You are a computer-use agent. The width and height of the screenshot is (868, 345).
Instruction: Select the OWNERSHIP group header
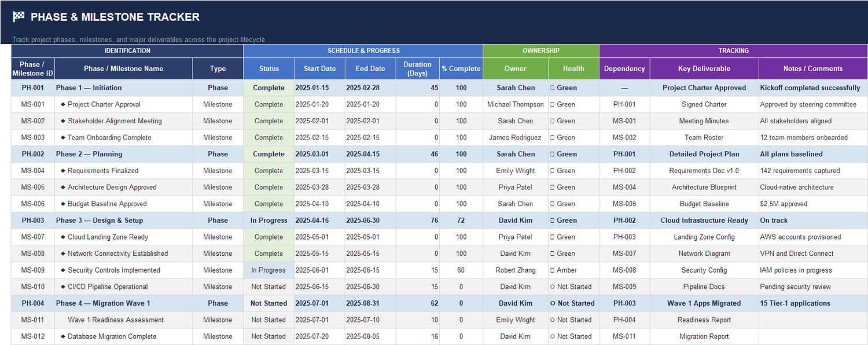tap(541, 51)
